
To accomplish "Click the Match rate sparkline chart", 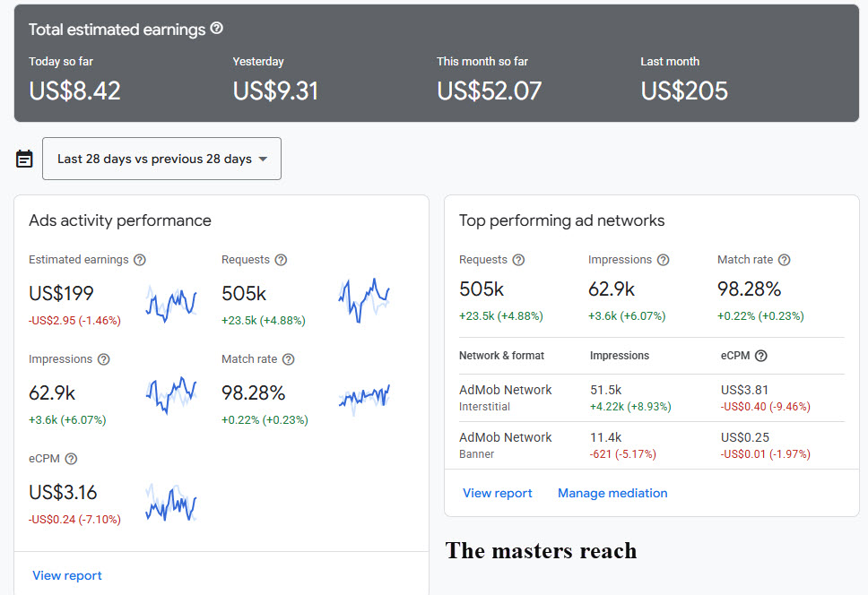I will 364,400.
